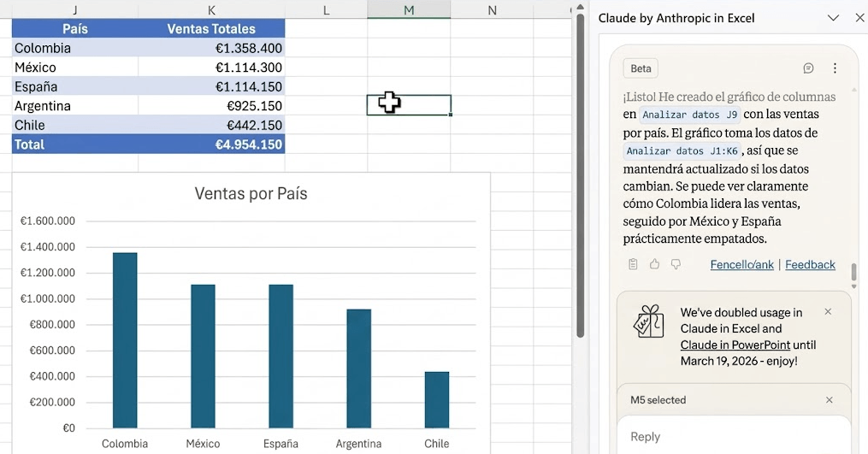Close the Claude by Anthropic in Excel pane

click(859, 18)
